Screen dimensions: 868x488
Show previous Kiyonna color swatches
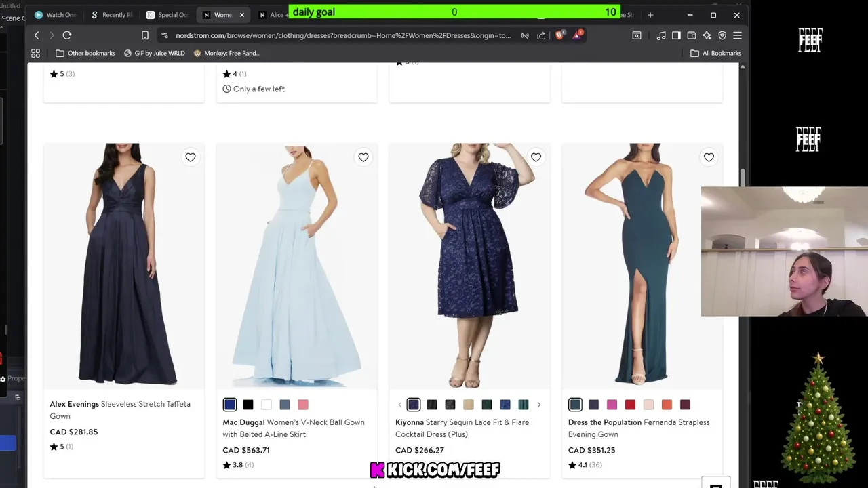399,405
